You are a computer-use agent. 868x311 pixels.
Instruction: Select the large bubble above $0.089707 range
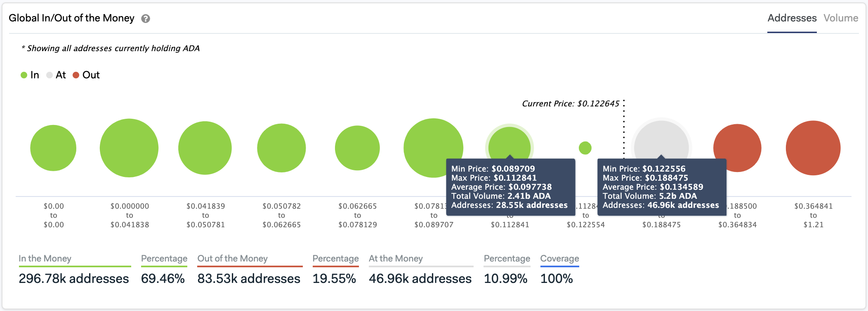(x=433, y=148)
